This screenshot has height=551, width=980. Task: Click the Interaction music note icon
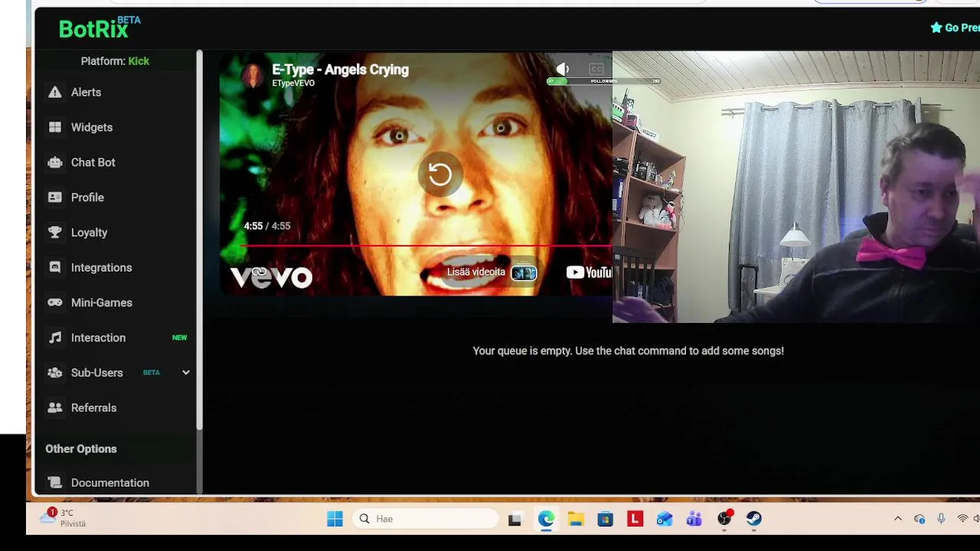pyautogui.click(x=55, y=337)
